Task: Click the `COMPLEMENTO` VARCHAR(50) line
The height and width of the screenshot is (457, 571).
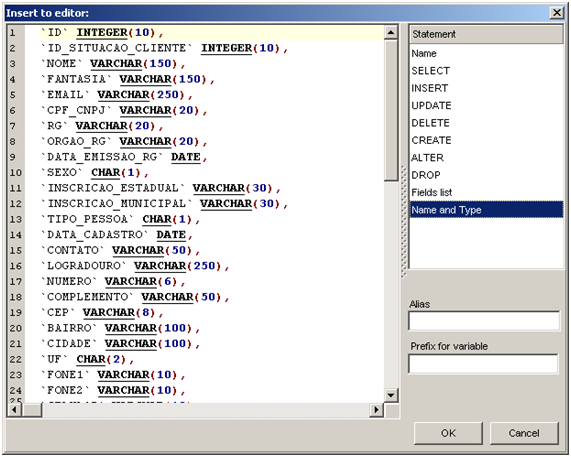Action: coord(135,297)
